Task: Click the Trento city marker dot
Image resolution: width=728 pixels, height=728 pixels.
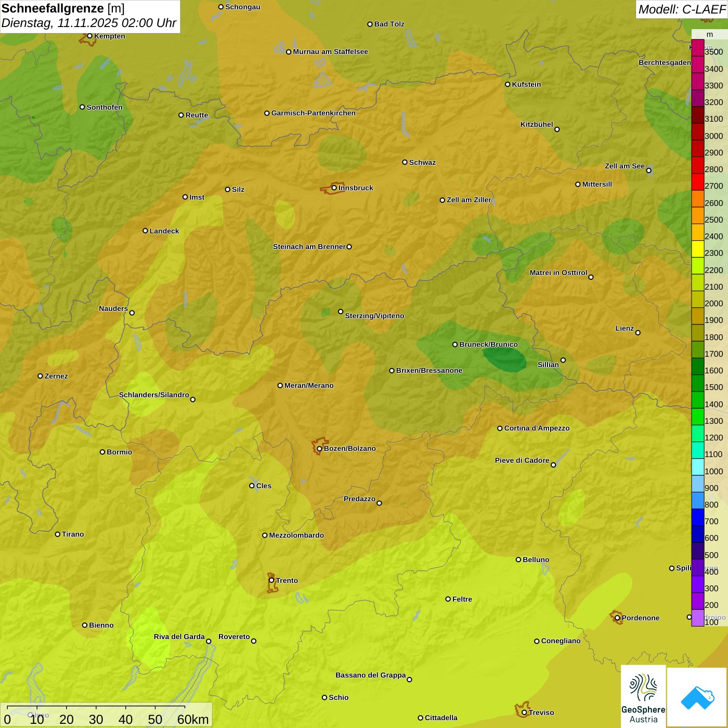Action: click(x=271, y=580)
